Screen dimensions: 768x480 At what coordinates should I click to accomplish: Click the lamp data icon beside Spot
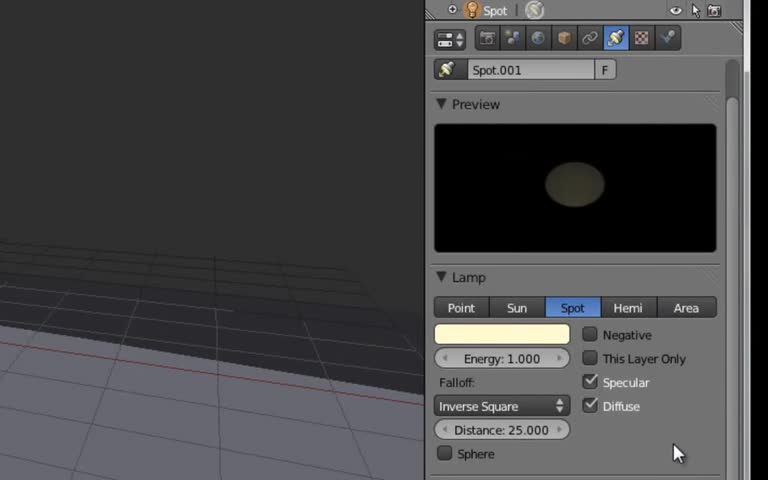[534, 10]
